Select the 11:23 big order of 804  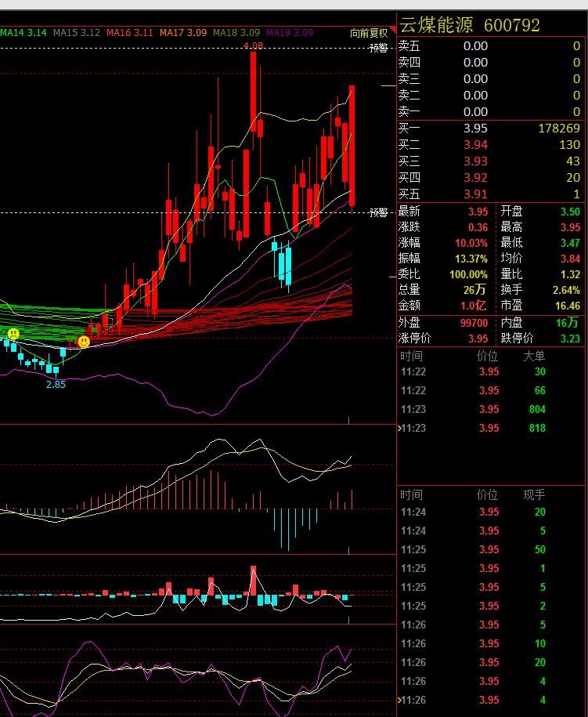491,409
